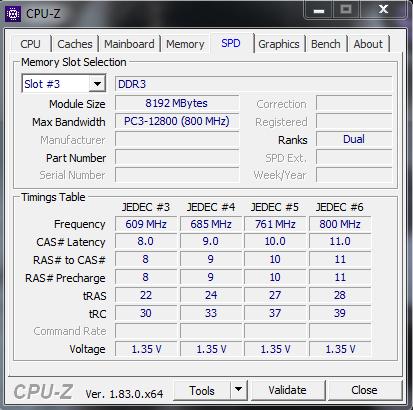413x410 pixels.
Task: Click the JEDEC #3 voltage 1.35 V cell
Action: (146, 349)
